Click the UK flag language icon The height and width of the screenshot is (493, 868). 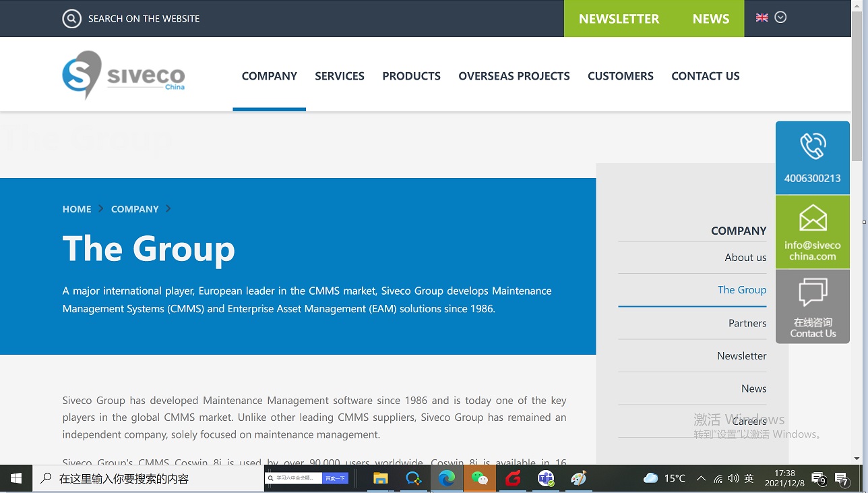pyautogui.click(x=762, y=18)
